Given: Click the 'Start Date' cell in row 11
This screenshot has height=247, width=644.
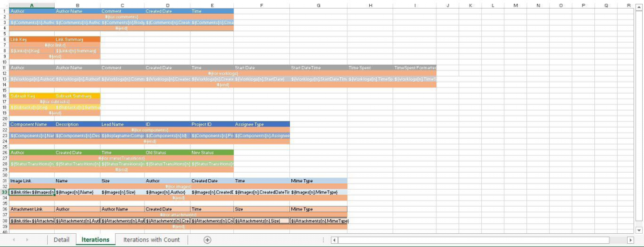Looking at the screenshot, I should pos(262,67).
